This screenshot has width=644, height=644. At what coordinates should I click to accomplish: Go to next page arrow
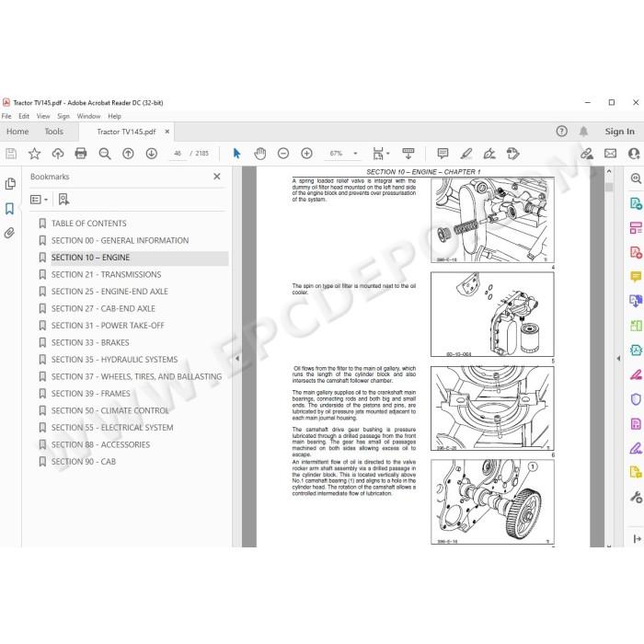152,154
